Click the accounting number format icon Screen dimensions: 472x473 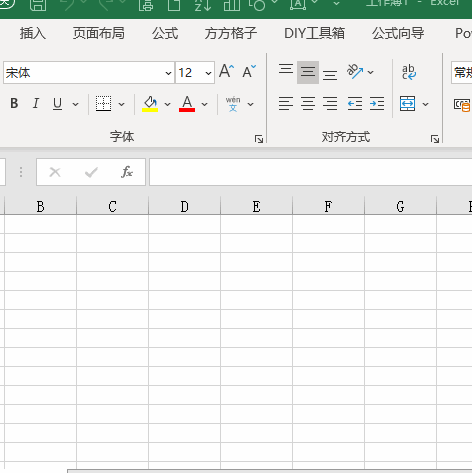coord(462,105)
